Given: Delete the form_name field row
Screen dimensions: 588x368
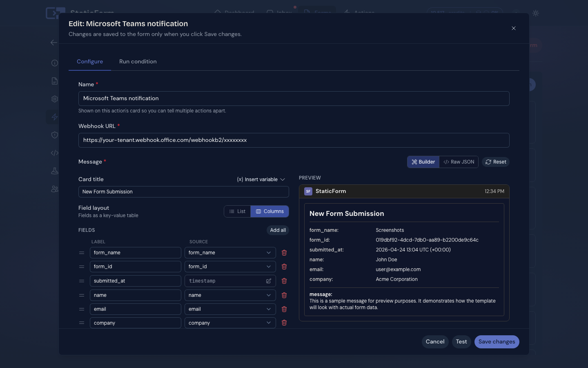Looking at the screenshot, I should 284,253.
